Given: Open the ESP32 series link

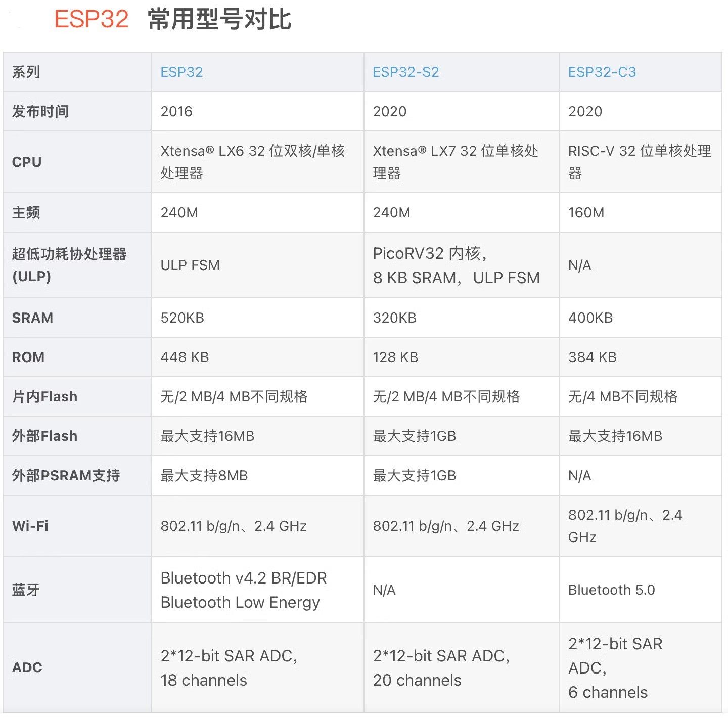Looking at the screenshot, I should pos(181,72).
